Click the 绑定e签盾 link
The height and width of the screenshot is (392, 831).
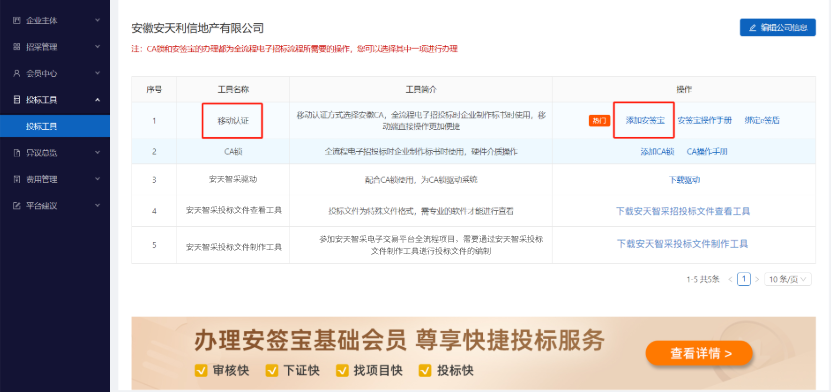click(x=762, y=120)
